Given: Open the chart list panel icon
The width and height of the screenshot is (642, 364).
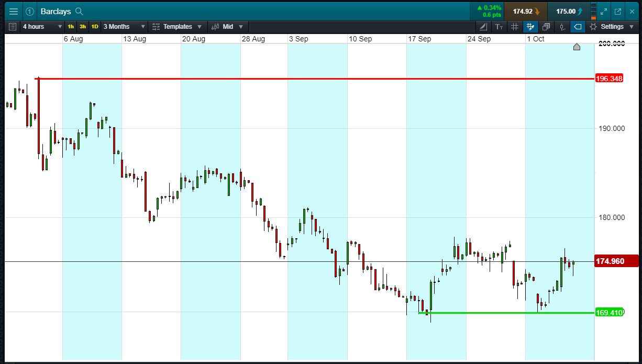Looking at the screenshot, I should (13, 27).
